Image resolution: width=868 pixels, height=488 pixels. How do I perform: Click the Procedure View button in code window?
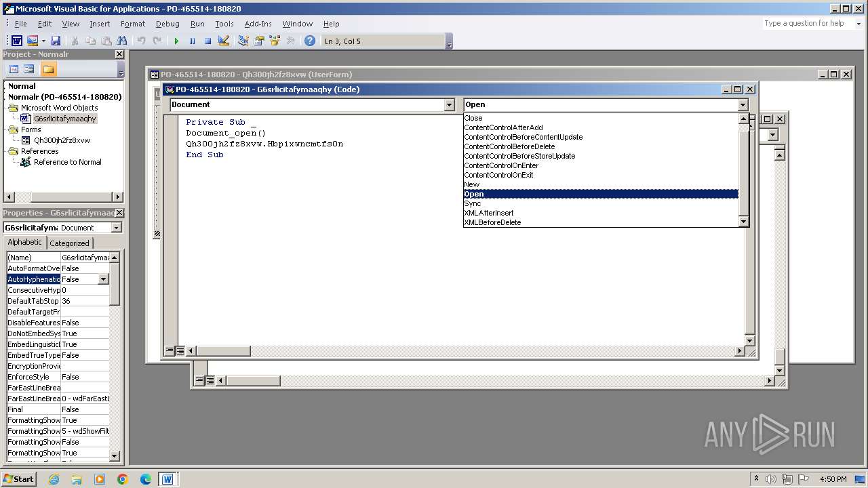pos(170,351)
